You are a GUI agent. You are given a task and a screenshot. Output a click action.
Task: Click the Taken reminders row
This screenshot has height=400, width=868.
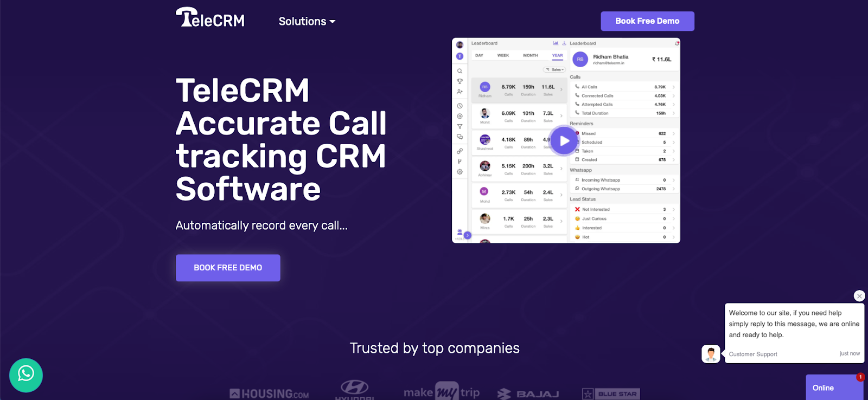tap(624, 151)
